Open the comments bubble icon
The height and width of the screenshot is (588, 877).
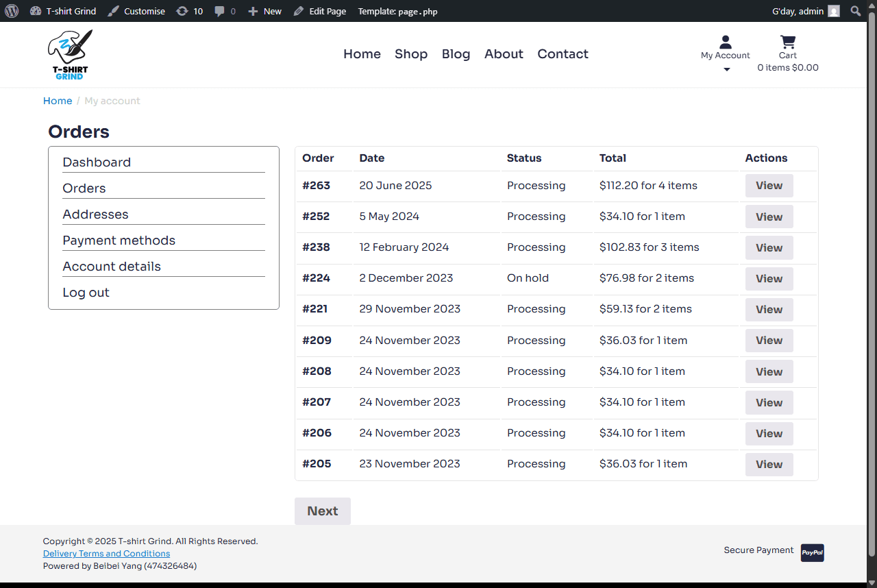pyautogui.click(x=220, y=11)
